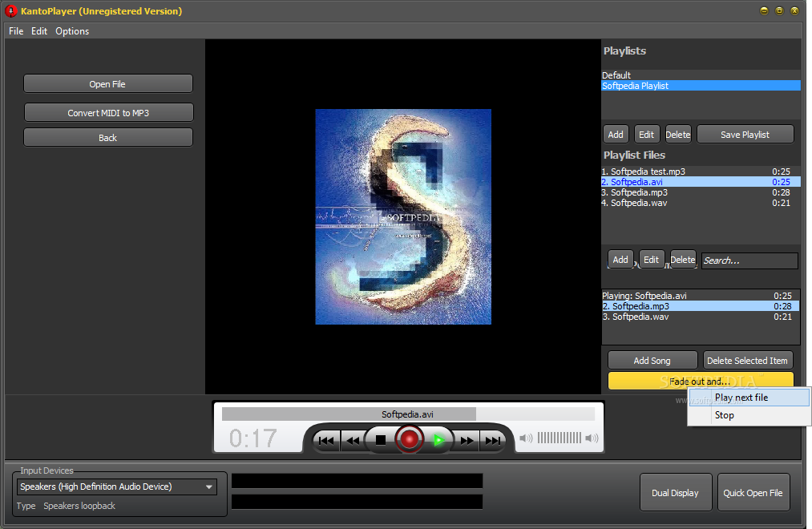Delete the selected playlist
This screenshot has height=529, width=812.
[x=678, y=134]
